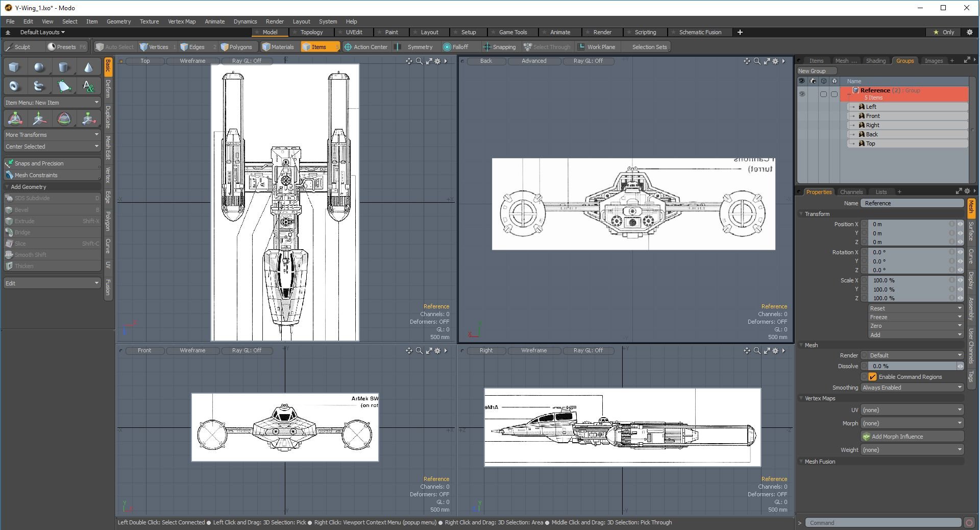980x530 pixels.
Task: Collapse the Reference group tree
Action: (x=848, y=94)
